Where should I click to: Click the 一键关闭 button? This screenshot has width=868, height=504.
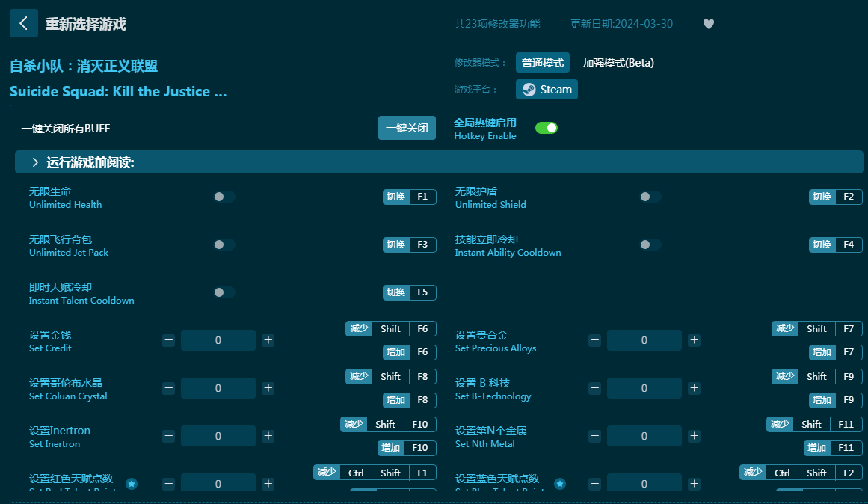407,128
